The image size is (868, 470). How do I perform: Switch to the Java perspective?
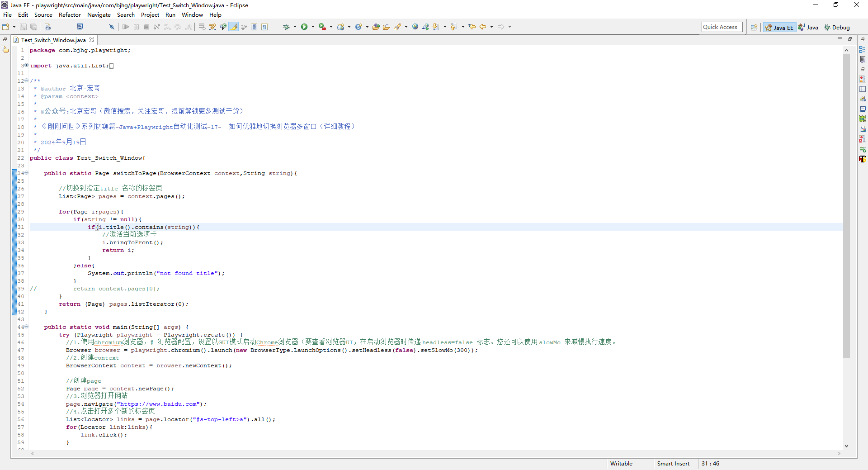click(808, 28)
